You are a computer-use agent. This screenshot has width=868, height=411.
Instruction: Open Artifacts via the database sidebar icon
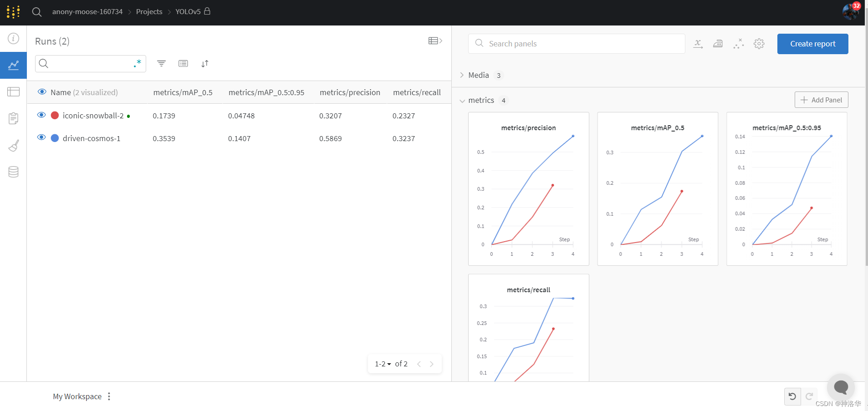tap(13, 172)
